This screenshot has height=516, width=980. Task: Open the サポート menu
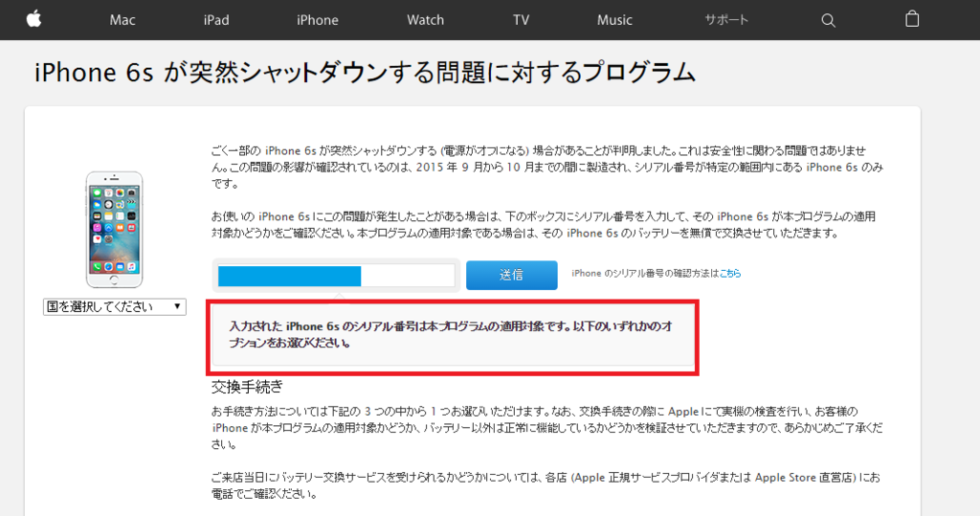(x=726, y=19)
